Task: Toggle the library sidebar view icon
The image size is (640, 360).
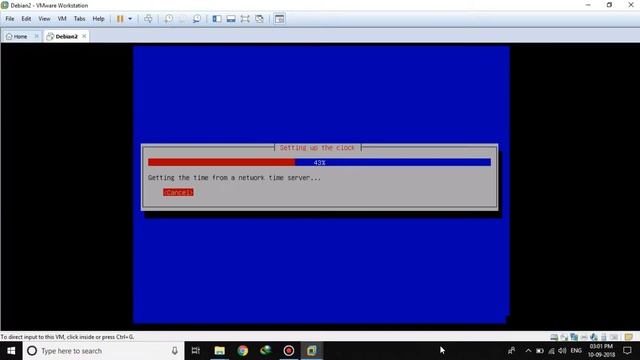Action: pyautogui.click(x=217, y=19)
